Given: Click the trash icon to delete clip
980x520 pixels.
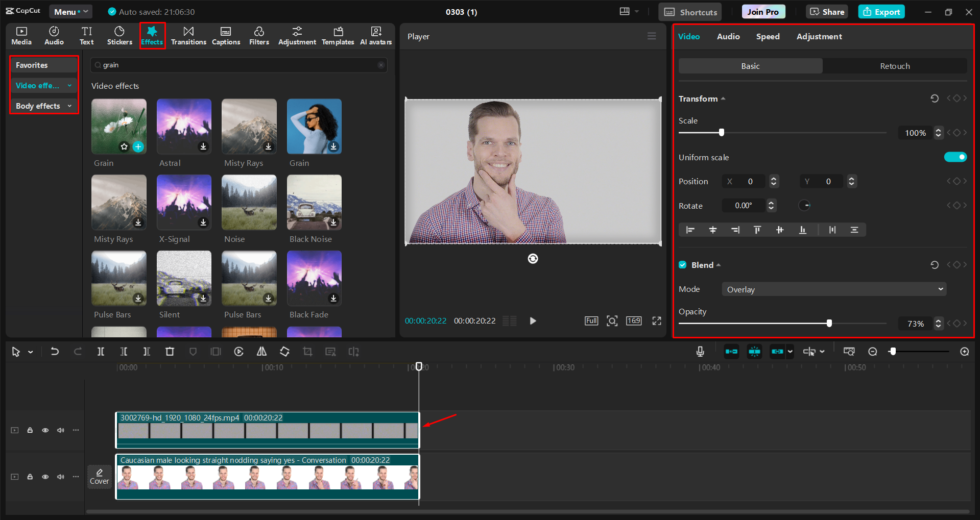Looking at the screenshot, I should click(x=170, y=352).
